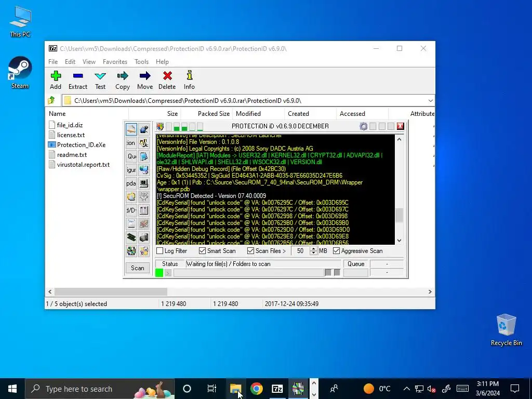This screenshot has width=532, height=399.
Task: Click the network globe icon beside 'igur'
Action: (x=144, y=170)
